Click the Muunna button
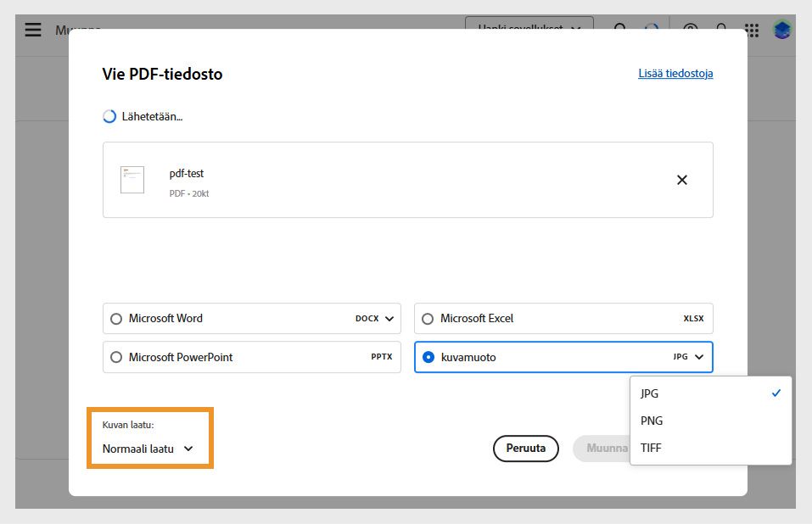Screen dimensions: 812x524 (x=602, y=449)
